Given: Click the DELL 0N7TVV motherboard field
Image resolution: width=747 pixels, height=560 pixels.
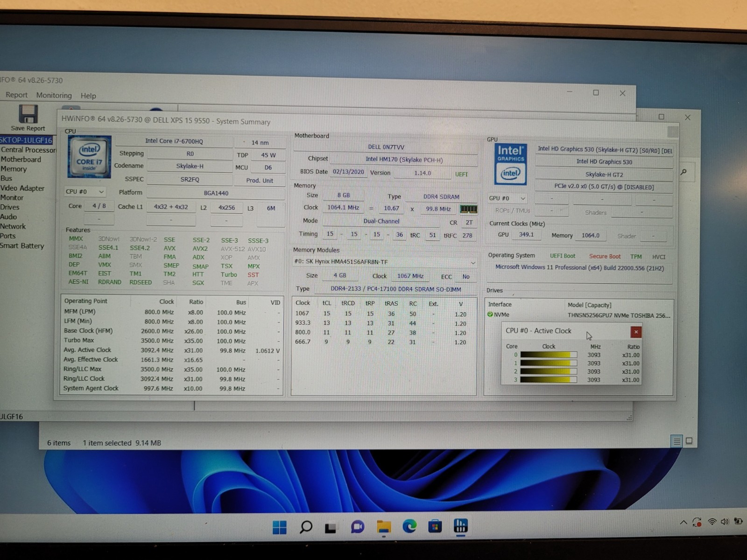Looking at the screenshot, I should tap(386, 147).
